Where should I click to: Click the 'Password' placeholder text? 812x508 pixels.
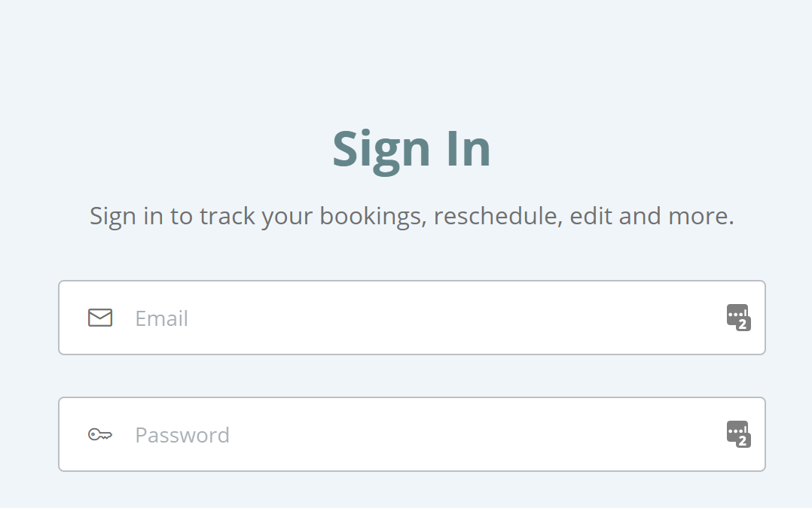[x=182, y=435]
